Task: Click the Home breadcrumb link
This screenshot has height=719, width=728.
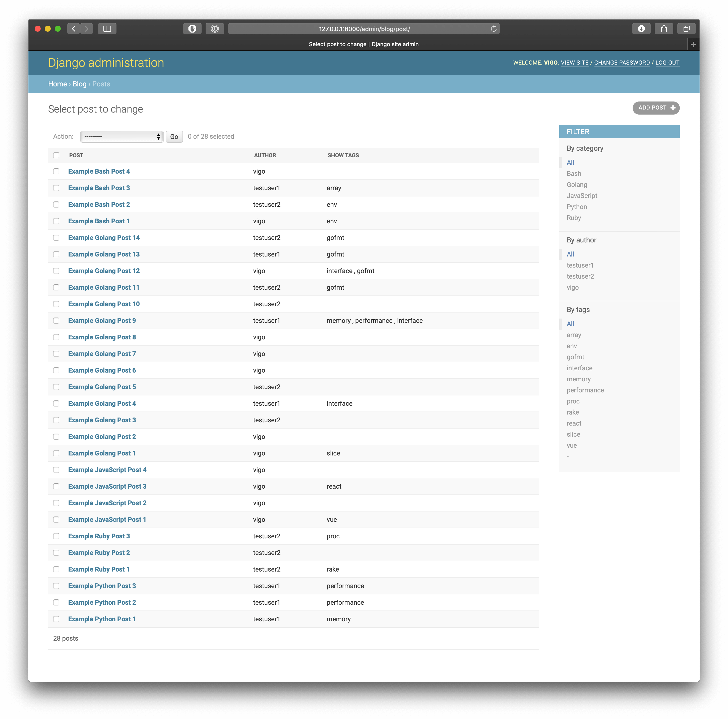Action: click(x=57, y=84)
